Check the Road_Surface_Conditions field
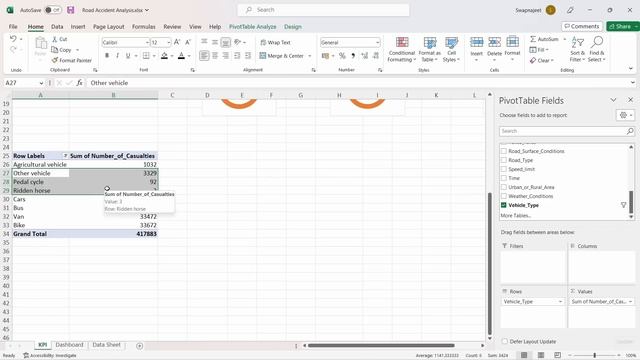Image resolution: width=640 pixels, height=360 pixels. coord(504,151)
